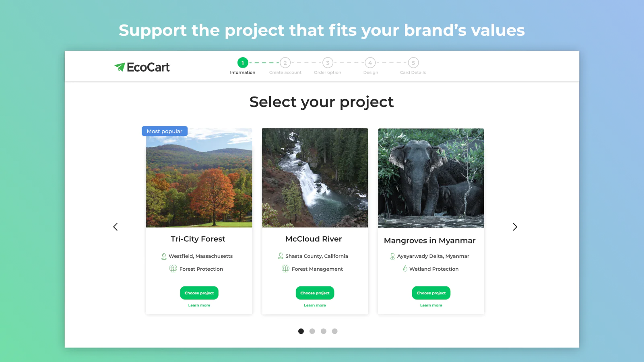Click the Mangroves in Myanmar elephant photo

click(431, 178)
